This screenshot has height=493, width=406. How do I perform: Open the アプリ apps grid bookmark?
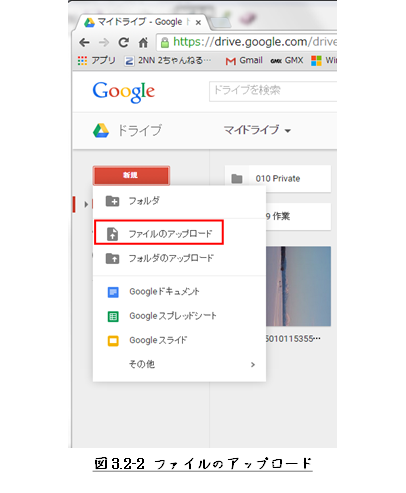tap(97, 60)
